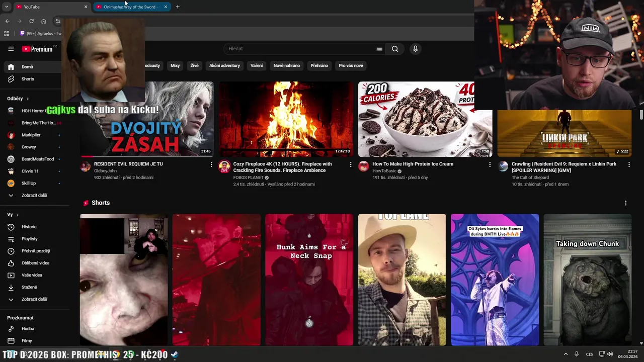This screenshot has height=362, width=644.
Task: Open the on-screen keyboard icon in search
Action: [x=379, y=49]
